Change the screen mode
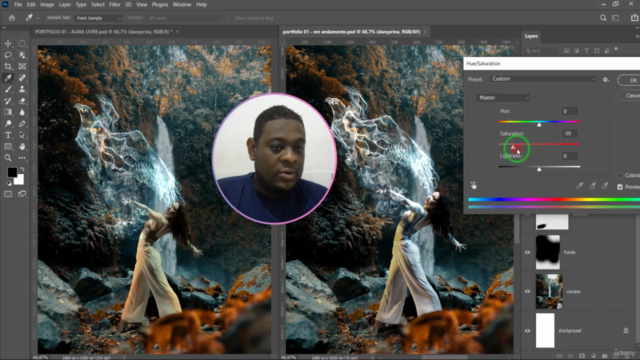Screen dimensions: 640x360 coord(22,194)
